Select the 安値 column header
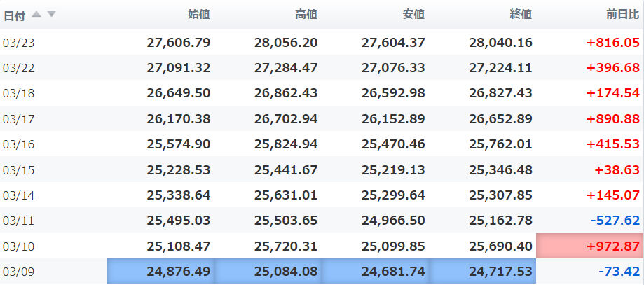Screen dimensions: 644x285 tap(413, 15)
